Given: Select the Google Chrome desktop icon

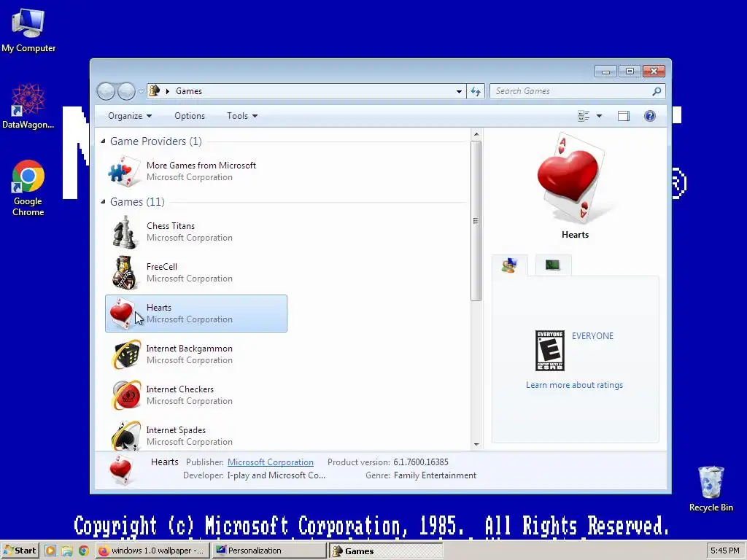Looking at the screenshot, I should tap(28, 187).
